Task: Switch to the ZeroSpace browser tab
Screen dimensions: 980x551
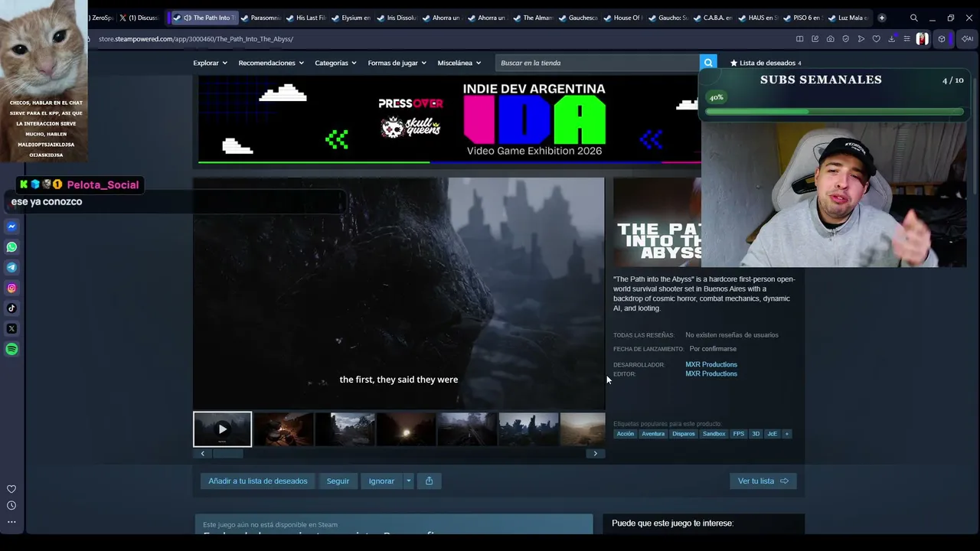Action: point(101,18)
